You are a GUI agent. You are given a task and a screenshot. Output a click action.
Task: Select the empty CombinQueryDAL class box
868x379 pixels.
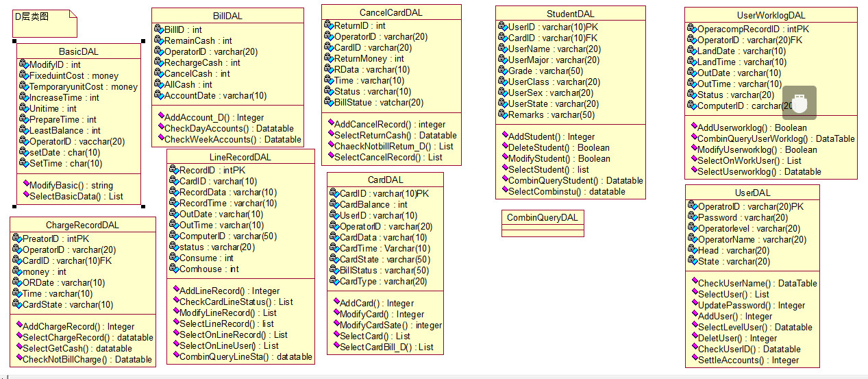coord(543,223)
